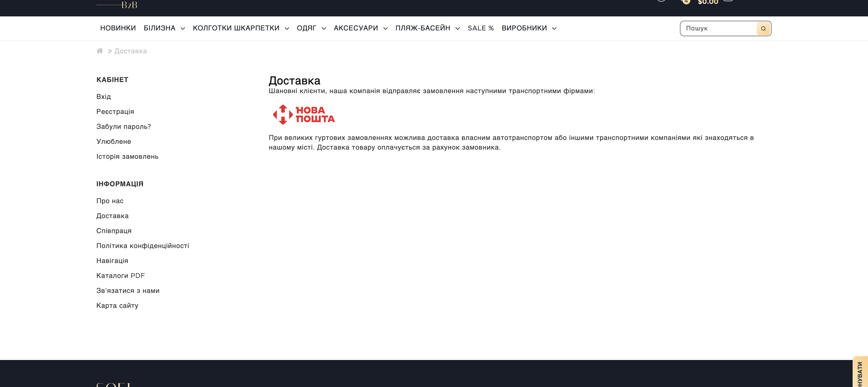The height and width of the screenshot is (387, 868).
Task: Expand the ВИРОБНИКИ dropdown arrow
Action: point(554,29)
